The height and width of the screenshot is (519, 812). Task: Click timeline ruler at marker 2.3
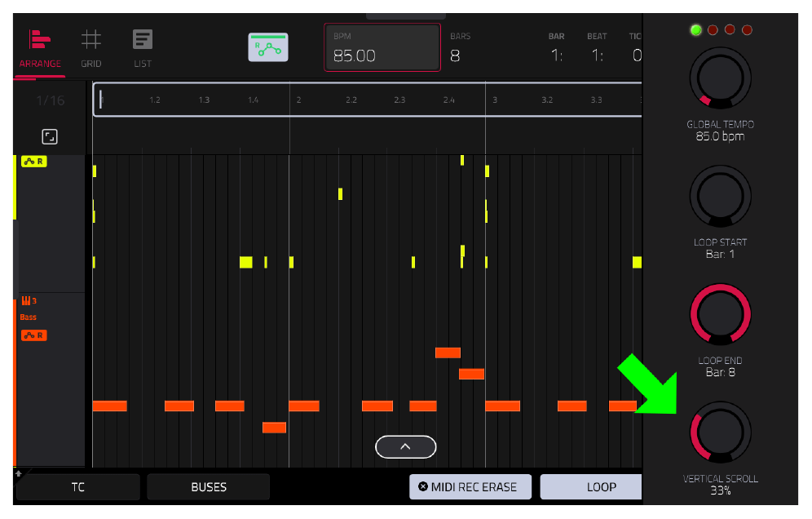(x=399, y=100)
